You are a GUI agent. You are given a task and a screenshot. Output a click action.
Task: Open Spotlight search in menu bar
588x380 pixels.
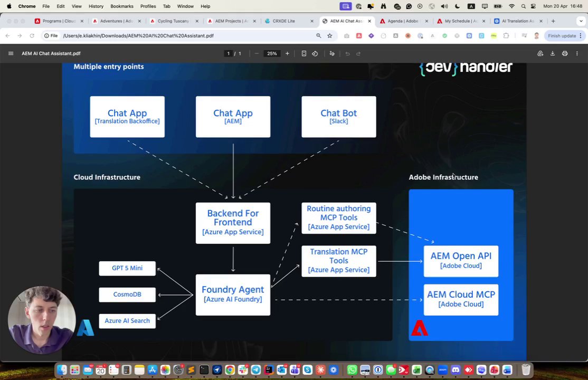[523, 6]
